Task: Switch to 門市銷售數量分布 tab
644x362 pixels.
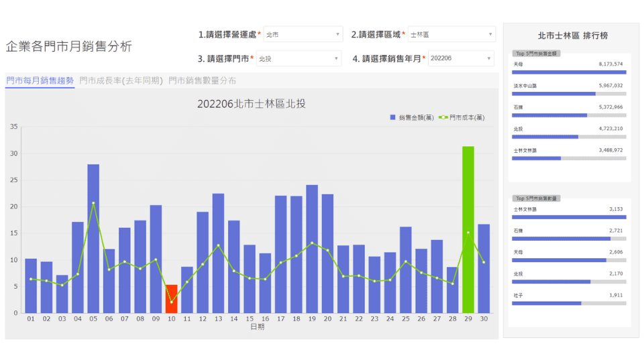Action: pyautogui.click(x=202, y=80)
